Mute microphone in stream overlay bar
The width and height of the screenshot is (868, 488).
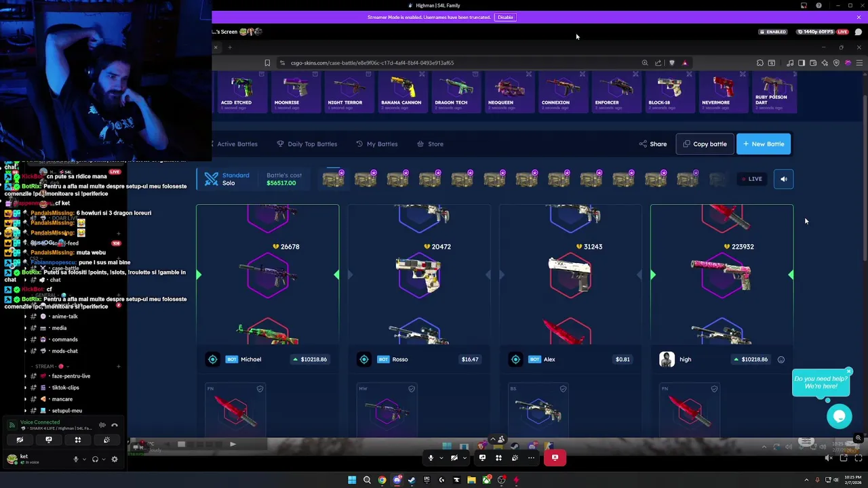point(431,458)
